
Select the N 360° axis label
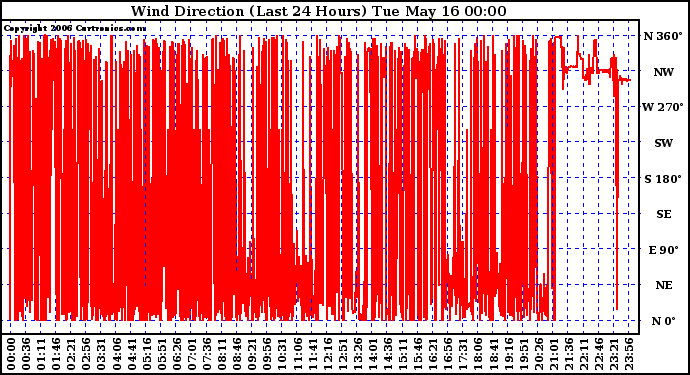pos(663,36)
